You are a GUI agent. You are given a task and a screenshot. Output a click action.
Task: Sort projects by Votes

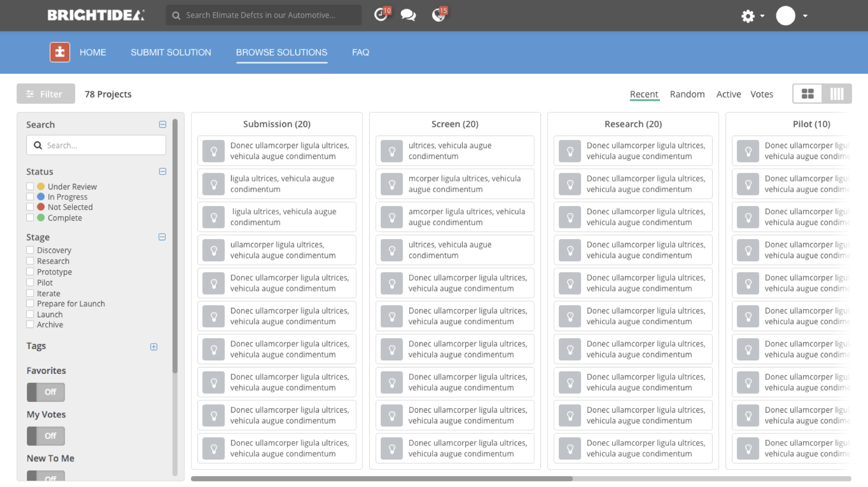tap(762, 94)
